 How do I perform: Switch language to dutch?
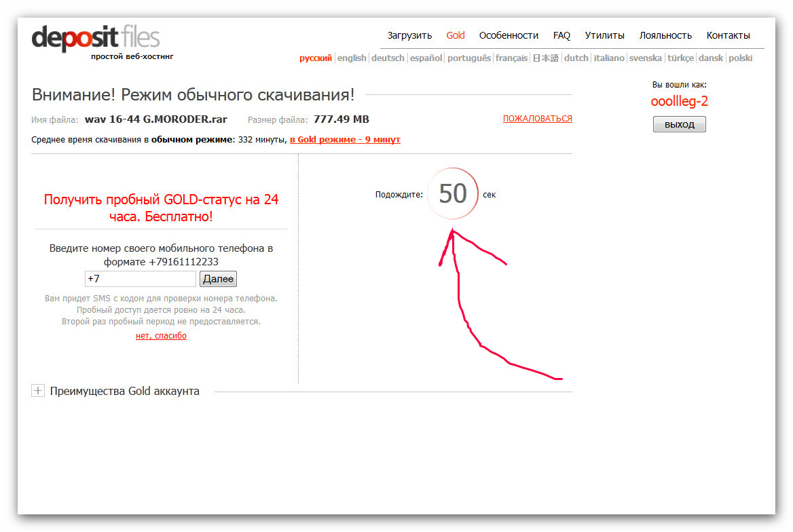[576, 58]
